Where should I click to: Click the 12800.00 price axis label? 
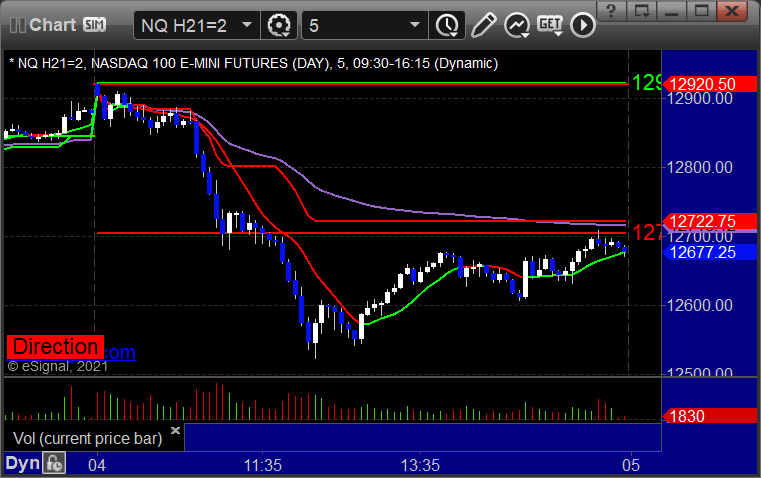coord(699,167)
